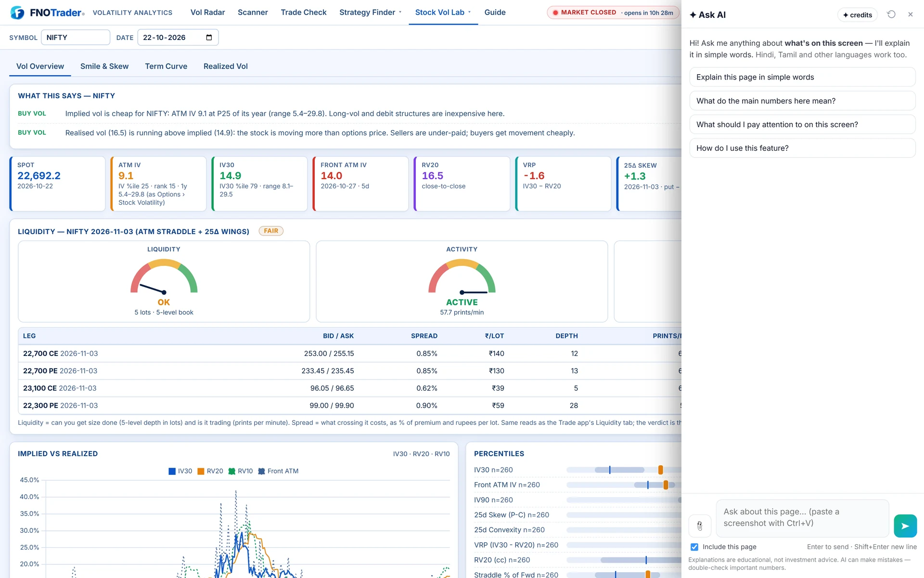
Task: Toggle IV30 legend series in chart
Action: [180, 471]
